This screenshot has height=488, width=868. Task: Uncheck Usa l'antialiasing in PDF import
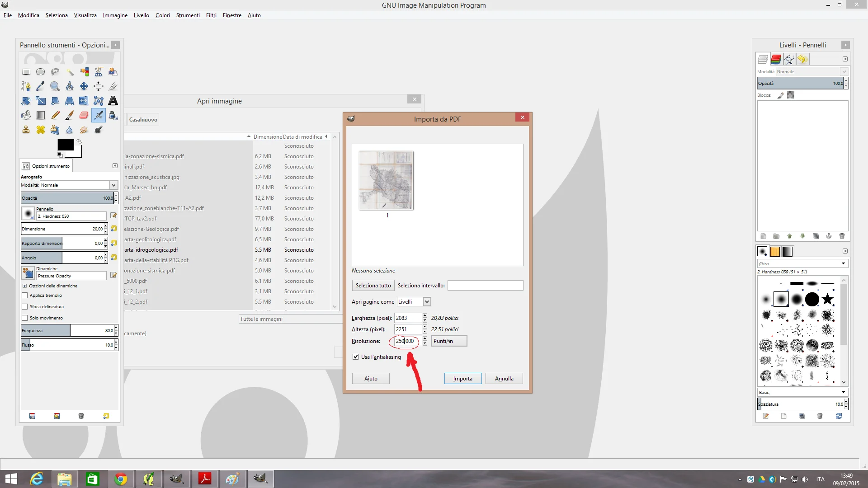[356, 357]
